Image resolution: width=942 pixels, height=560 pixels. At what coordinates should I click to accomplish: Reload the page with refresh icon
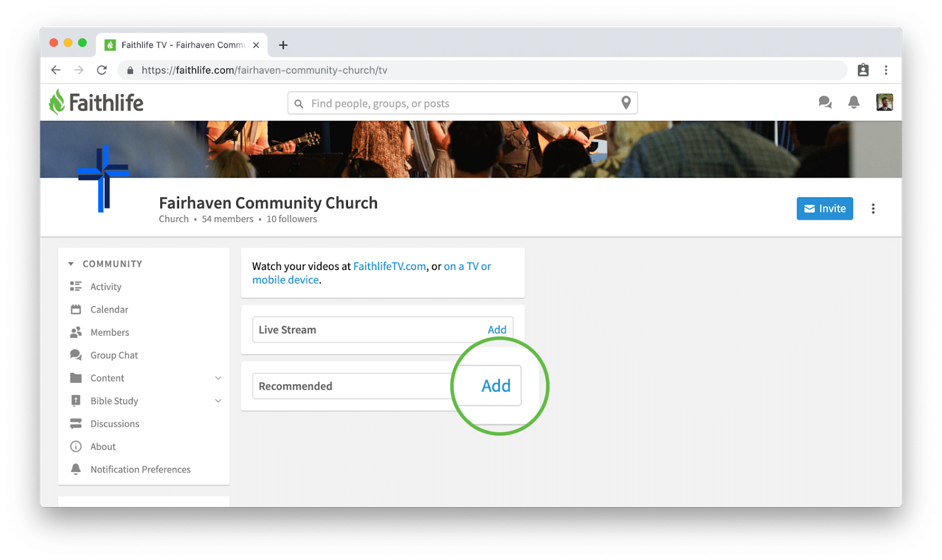[x=102, y=70]
